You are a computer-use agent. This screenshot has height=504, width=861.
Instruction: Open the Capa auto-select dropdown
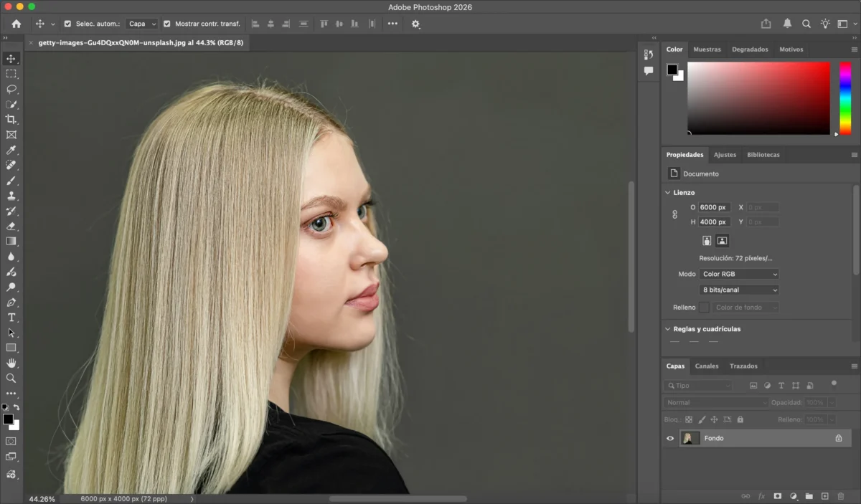tap(141, 24)
